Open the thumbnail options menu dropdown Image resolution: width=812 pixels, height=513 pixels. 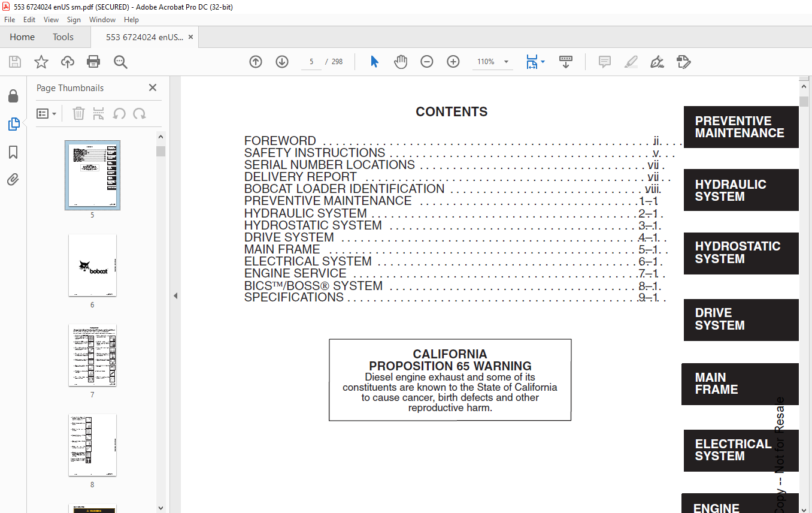click(x=47, y=113)
